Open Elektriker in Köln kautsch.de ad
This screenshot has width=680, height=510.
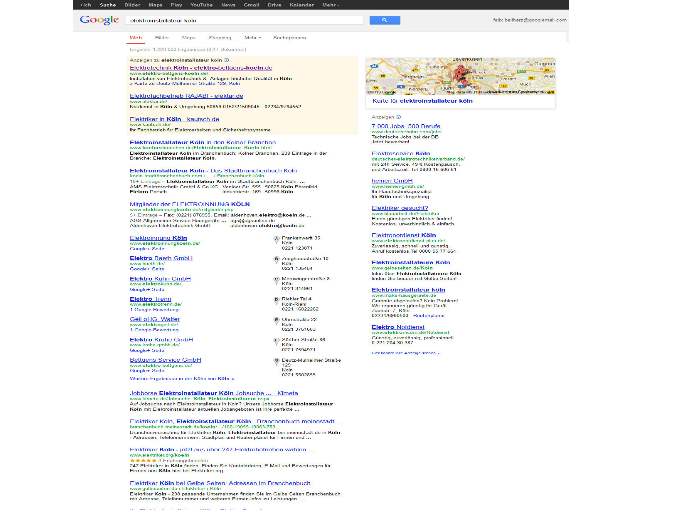pyautogui.click(x=174, y=119)
